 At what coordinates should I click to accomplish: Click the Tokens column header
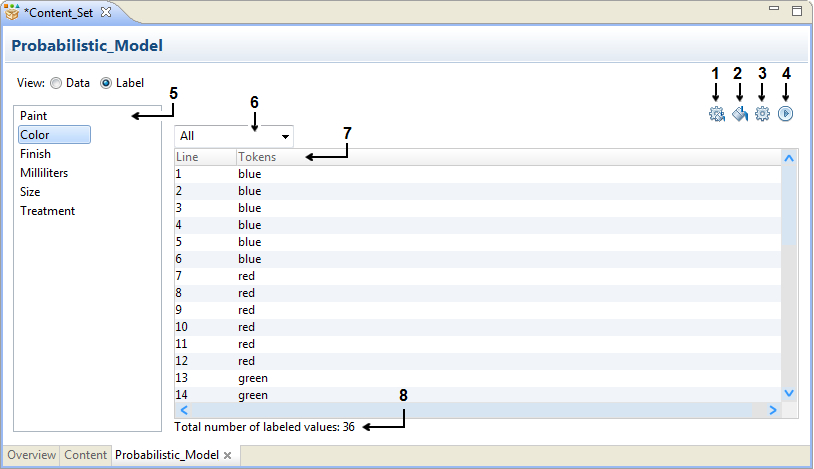pos(257,157)
